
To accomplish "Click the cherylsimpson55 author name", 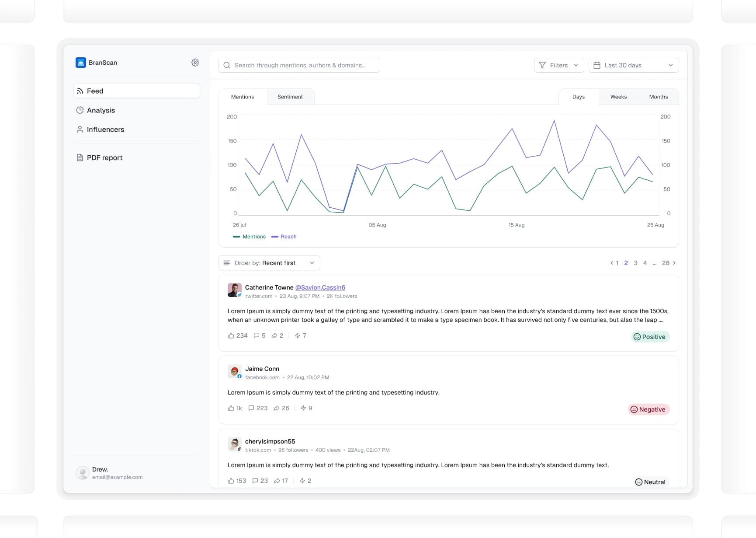I will [x=270, y=441].
